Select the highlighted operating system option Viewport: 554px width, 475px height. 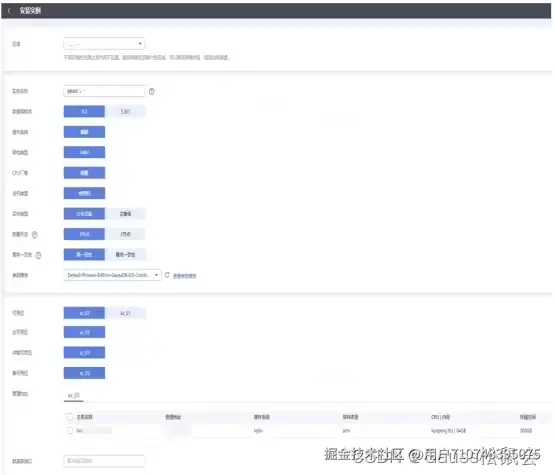84,132
